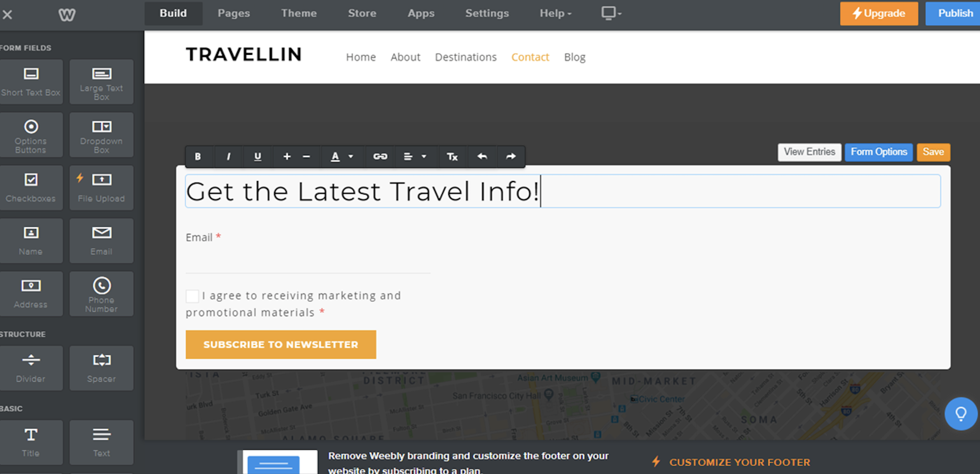Click the Undo arrow icon
The height and width of the screenshot is (474, 980).
pyautogui.click(x=482, y=156)
